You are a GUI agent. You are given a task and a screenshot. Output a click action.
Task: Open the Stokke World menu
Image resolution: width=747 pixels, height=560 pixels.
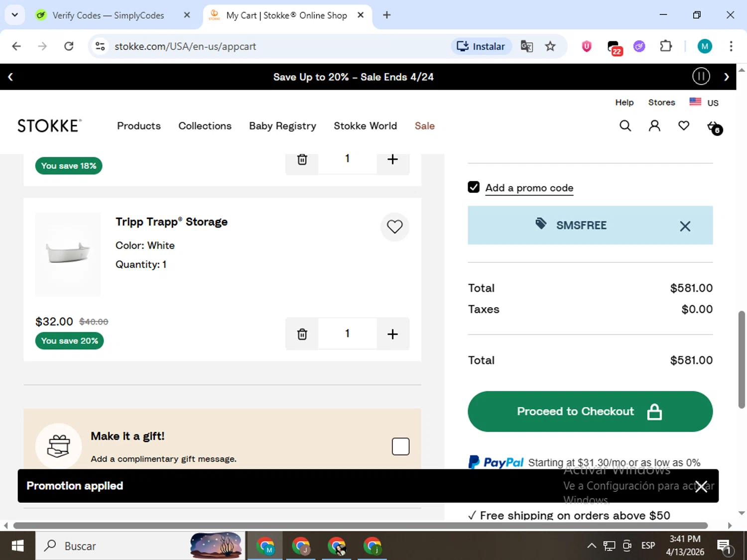366,126
